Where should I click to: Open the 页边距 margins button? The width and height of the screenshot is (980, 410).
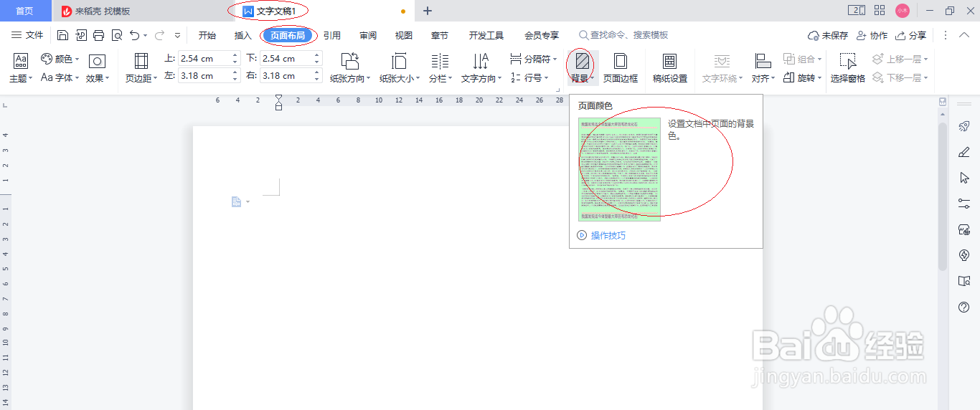click(141, 69)
